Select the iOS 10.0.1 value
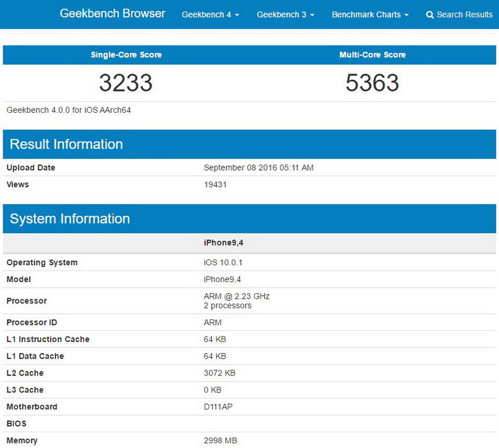499x448 pixels. 223,262
